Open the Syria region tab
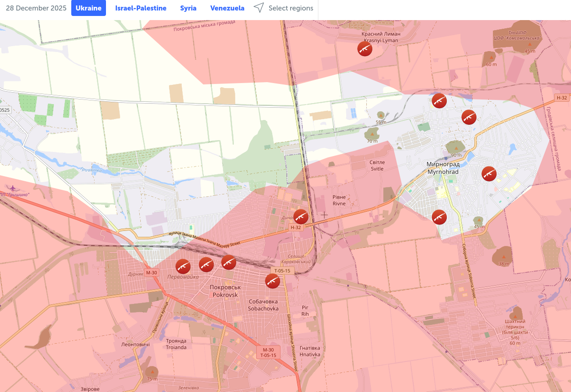 point(188,8)
